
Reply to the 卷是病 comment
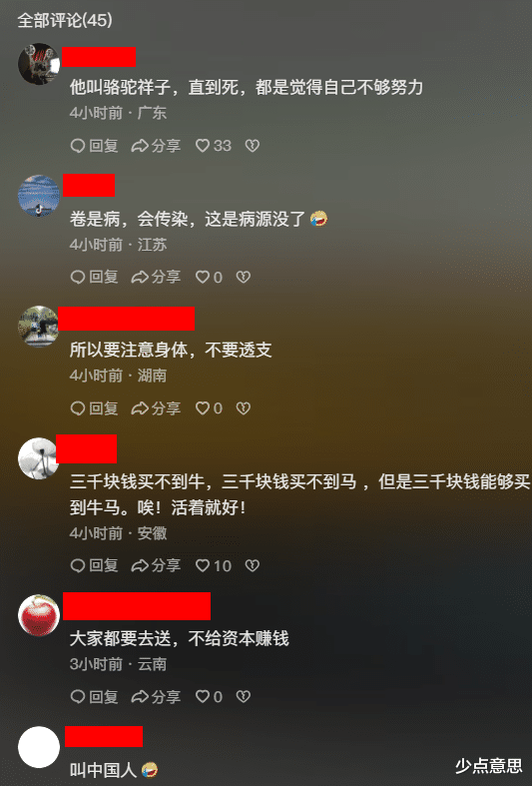pyautogui.click(x=94, y=278)
